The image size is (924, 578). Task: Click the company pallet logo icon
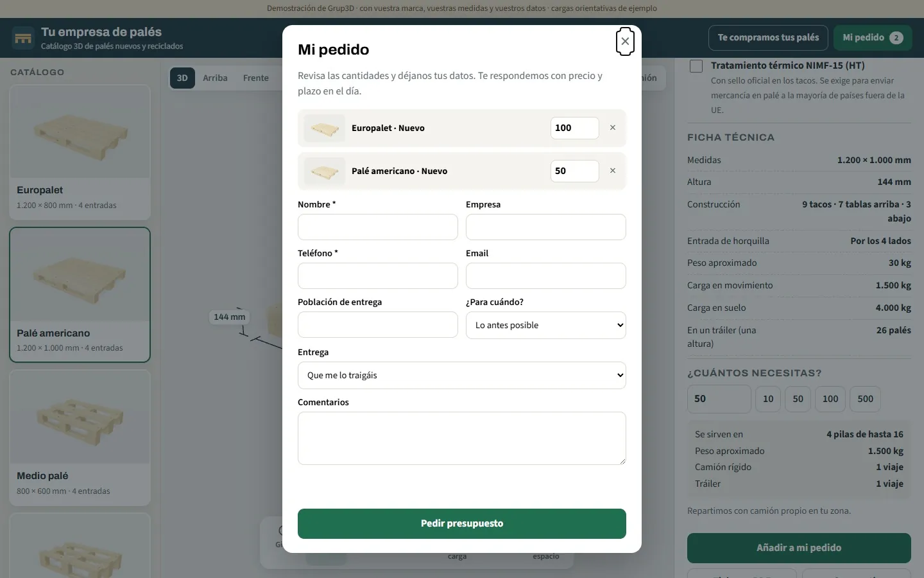[x=23, y=38]
